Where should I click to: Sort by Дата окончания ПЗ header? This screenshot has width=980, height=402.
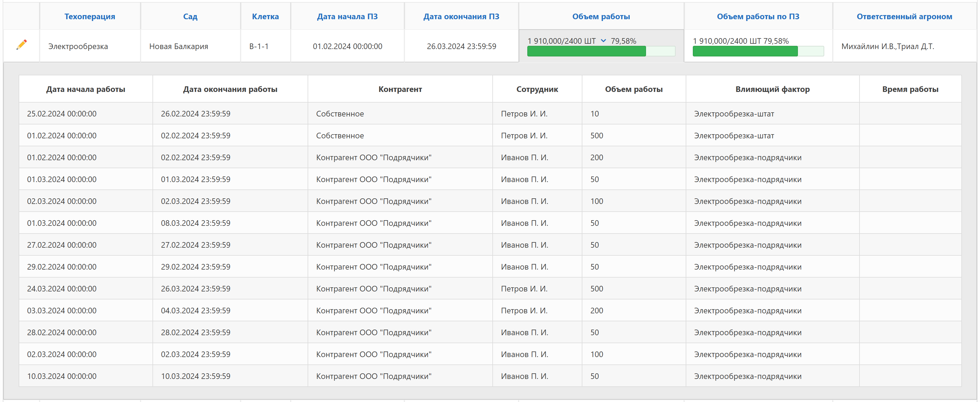pos(461,16)
